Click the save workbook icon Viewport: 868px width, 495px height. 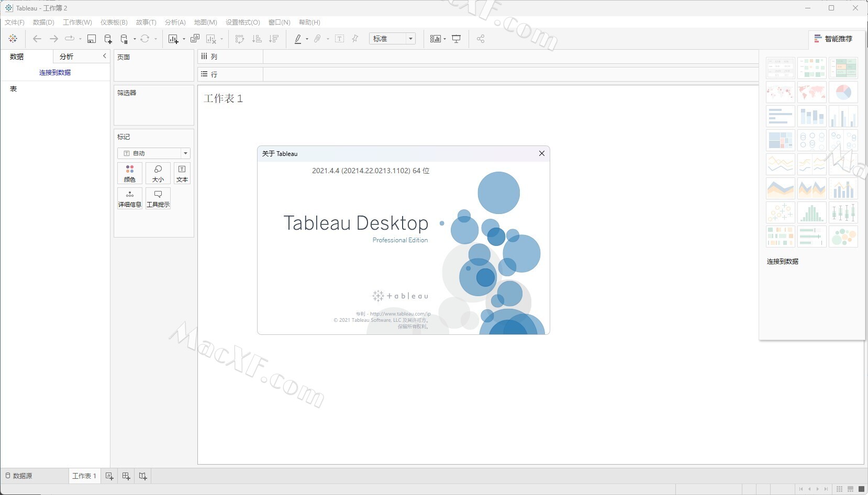[92, 39]
